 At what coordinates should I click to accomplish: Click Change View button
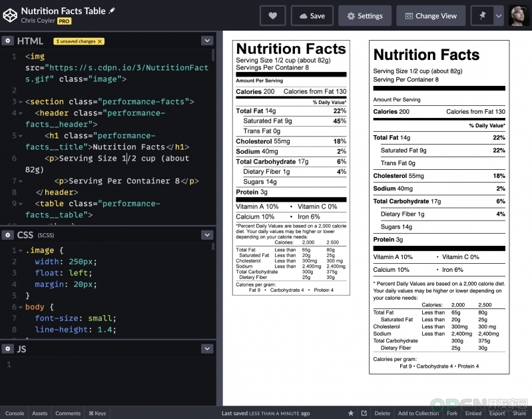(431, 15)
